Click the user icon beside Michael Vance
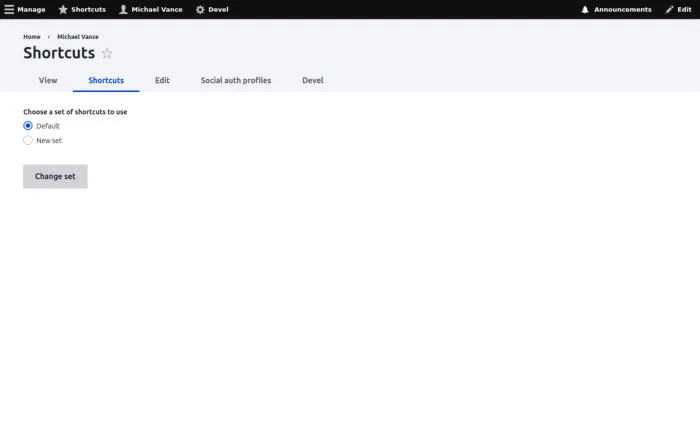 (x=123, y=9)
